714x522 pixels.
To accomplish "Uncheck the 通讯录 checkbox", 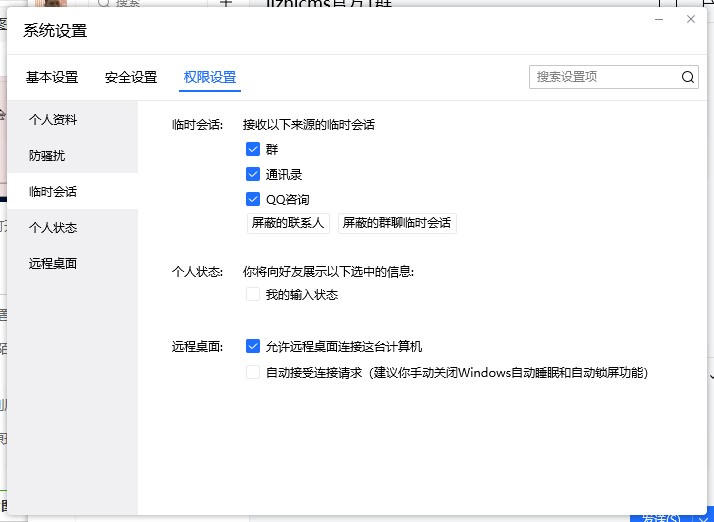I will coord(253,174).
